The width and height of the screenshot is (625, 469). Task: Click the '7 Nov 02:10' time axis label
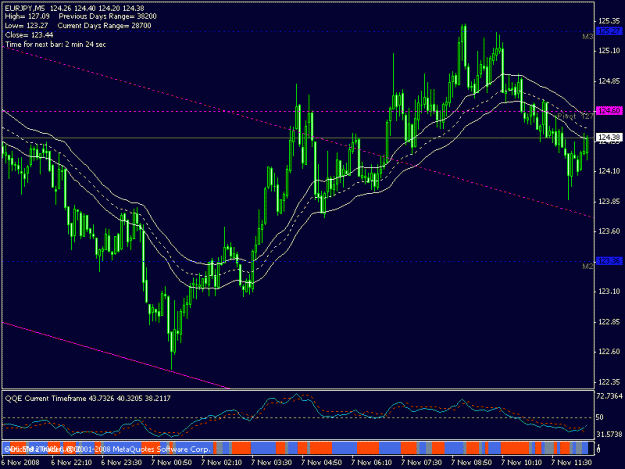pos(221,463)
